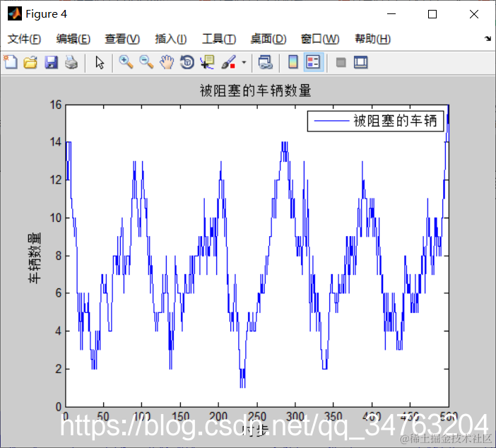Click the x-axis tick label 50
Image resolution: width=496 pixels, height=448 pixels.
pyautogui.click(x=103, y=416)
